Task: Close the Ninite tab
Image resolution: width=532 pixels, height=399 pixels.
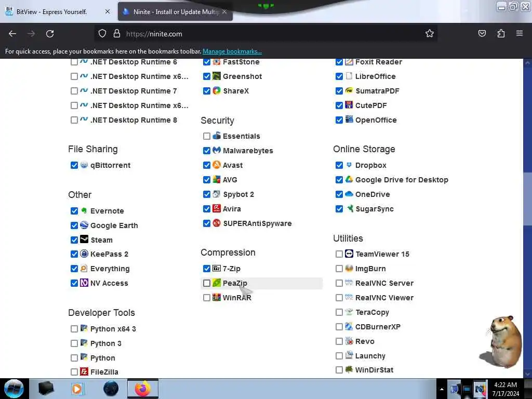Action: [224, 12]
